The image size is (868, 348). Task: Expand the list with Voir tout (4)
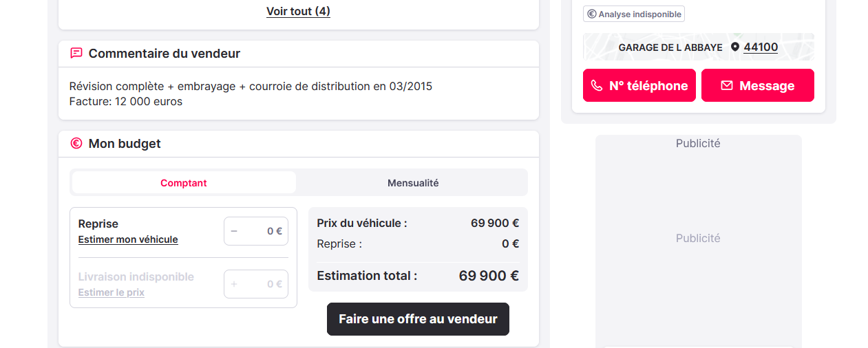[x=298, y=11]
